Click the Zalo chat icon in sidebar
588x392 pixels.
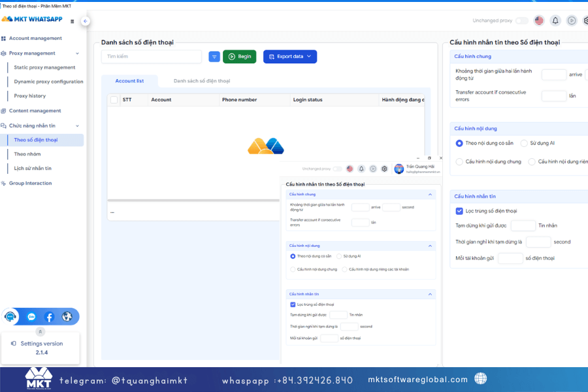31,317
